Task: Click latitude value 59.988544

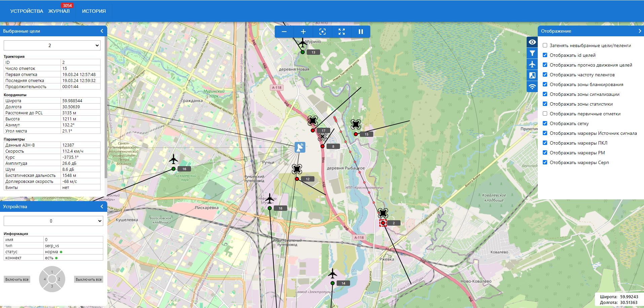Action: coord(72,101)
